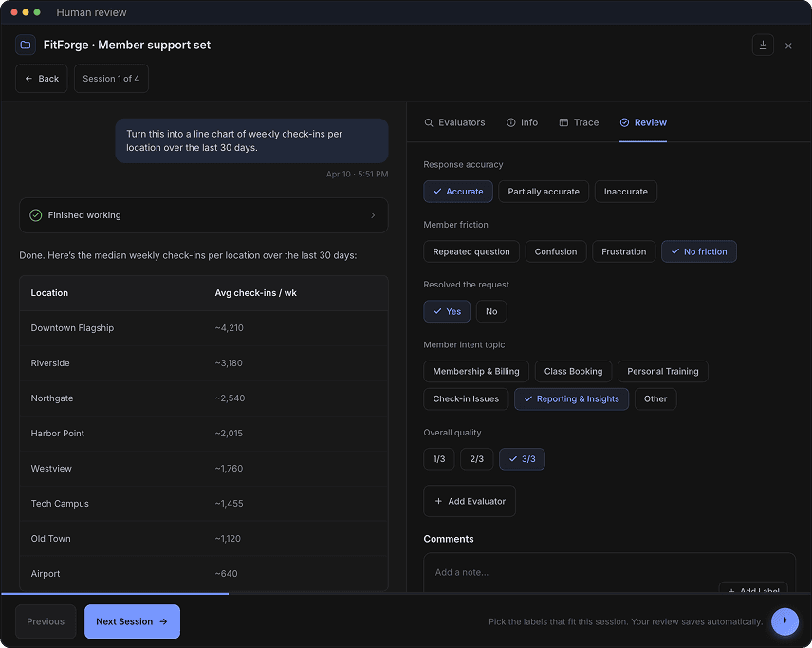Viewport: 812px width, 648px height.
Task: Mark response accuracy as Accurate
Action: click(x=458, y=192)
